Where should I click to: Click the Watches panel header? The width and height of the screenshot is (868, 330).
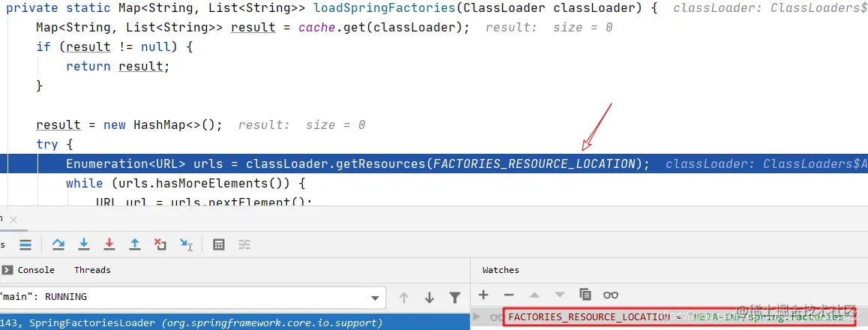[501, 270]
